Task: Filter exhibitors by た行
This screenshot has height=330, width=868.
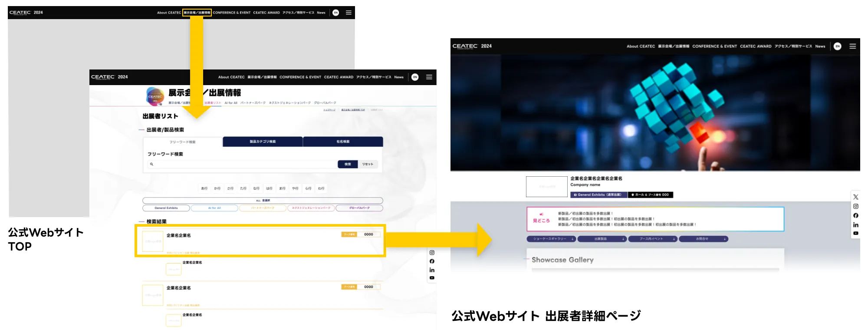Action: coord(243,188)
